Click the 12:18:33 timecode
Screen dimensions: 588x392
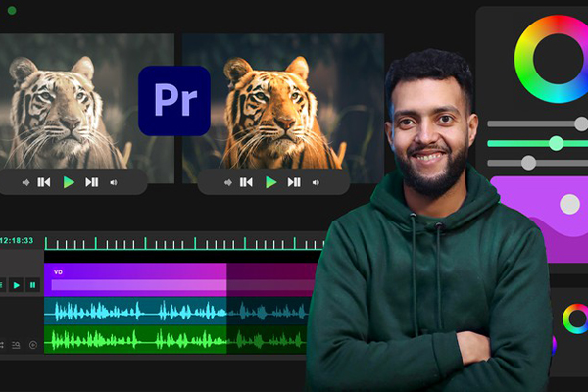point(17,240)
